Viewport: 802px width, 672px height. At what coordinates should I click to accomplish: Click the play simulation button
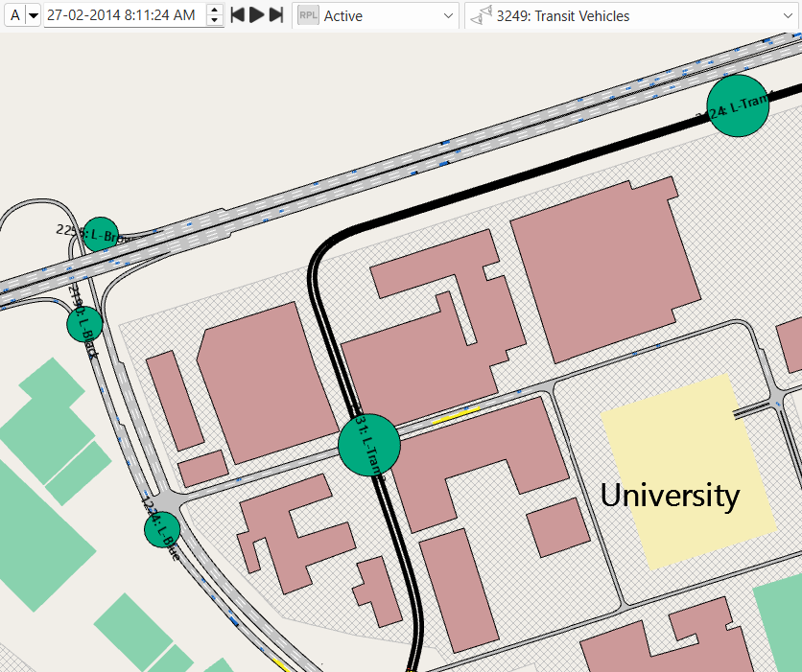[x=256, y=15]
